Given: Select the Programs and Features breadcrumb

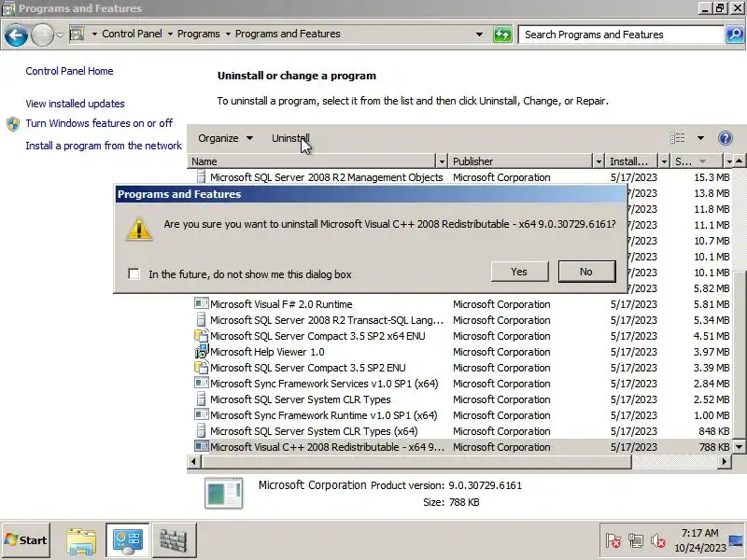Looking at the screenshot, I should click(x=288, y=34).
